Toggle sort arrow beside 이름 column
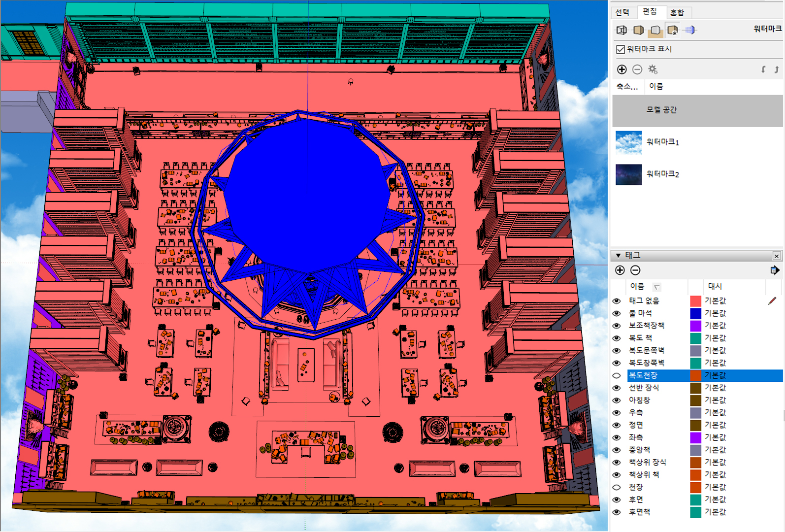 click(656, 287)
